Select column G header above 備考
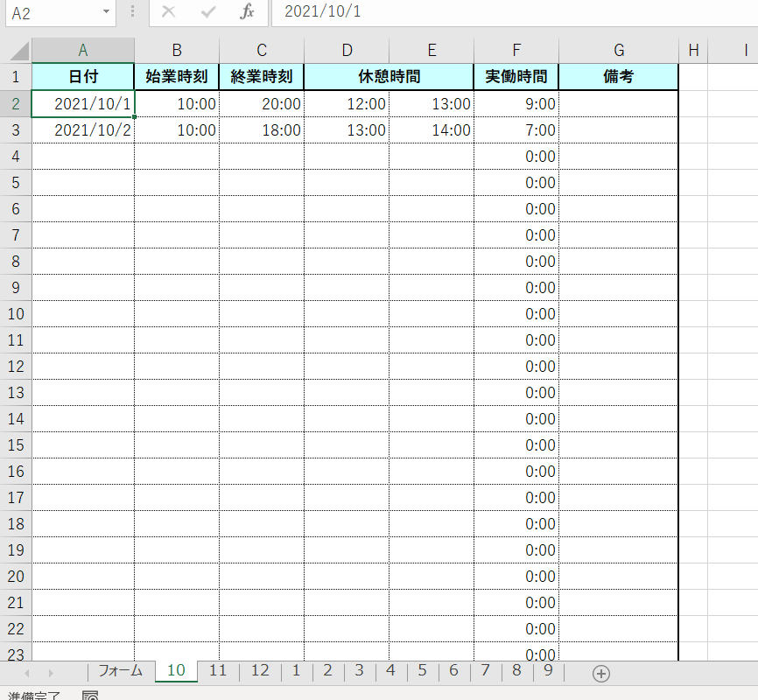The height and width of the screenshot is (700, 758). tap(619, 50)
